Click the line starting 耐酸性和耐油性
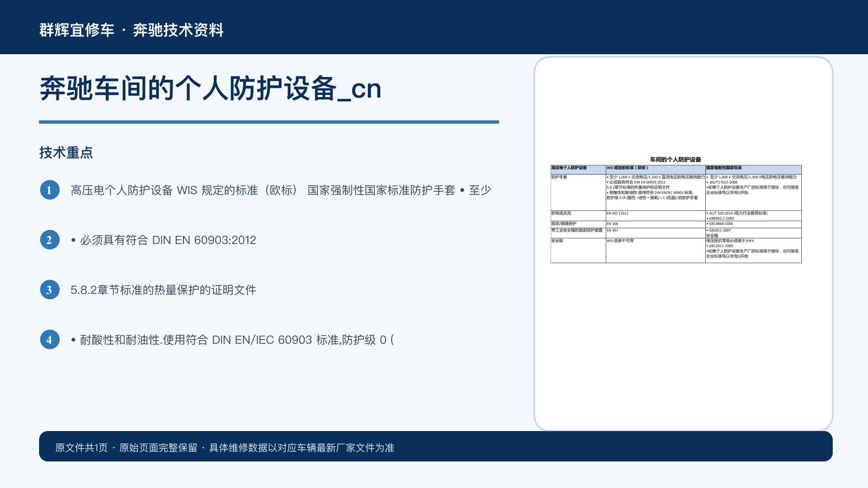Image resolution: width=868 pixels, height=488 pixels. [x=232, y=340]
